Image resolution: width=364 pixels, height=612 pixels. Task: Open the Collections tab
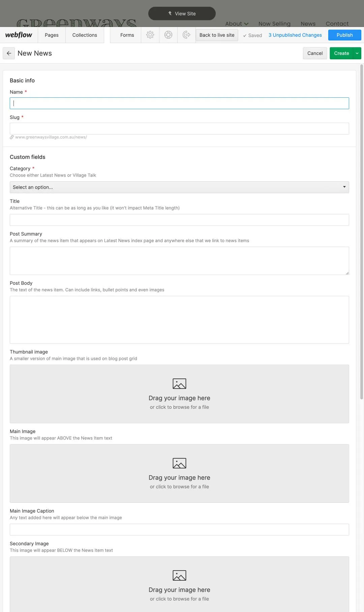click(85, 35)
